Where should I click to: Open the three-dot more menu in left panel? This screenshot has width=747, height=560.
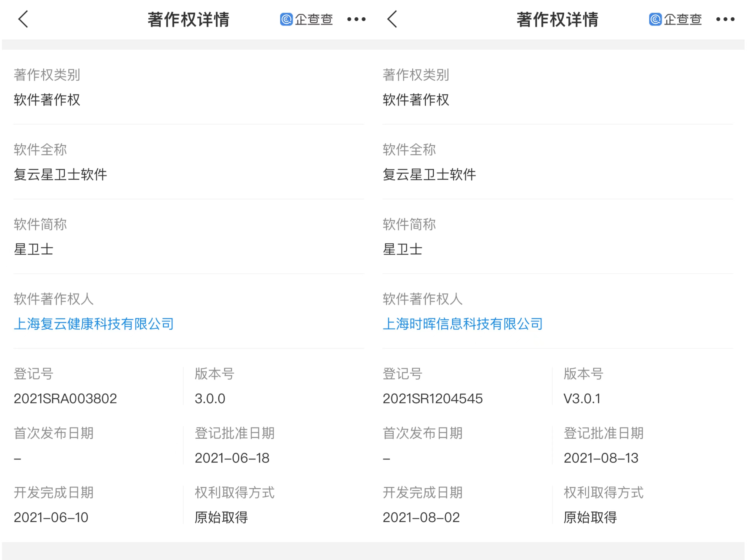click(x=356, y=19)
